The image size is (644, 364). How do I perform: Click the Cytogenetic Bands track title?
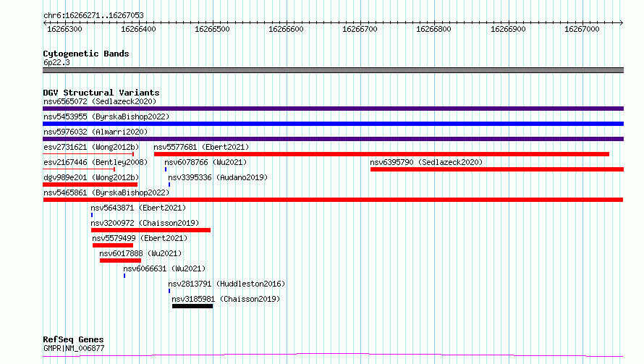(x=86, y=54)
